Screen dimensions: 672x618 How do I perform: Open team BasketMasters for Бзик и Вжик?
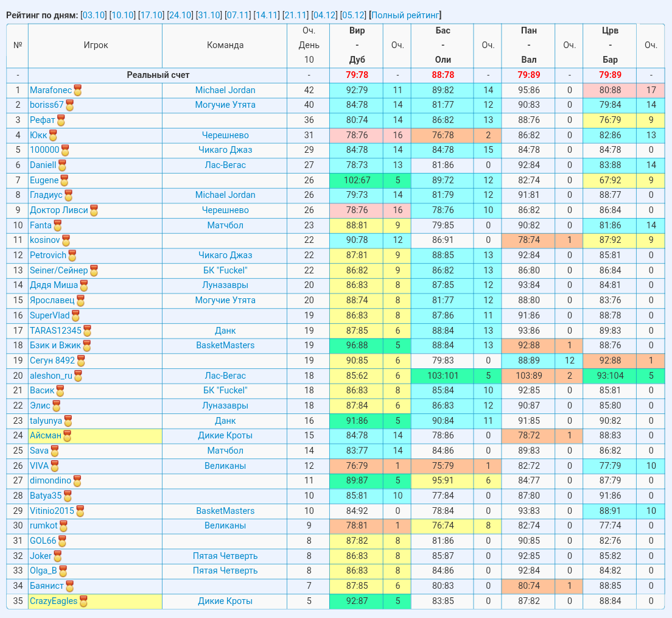click(x=225, y=345)
